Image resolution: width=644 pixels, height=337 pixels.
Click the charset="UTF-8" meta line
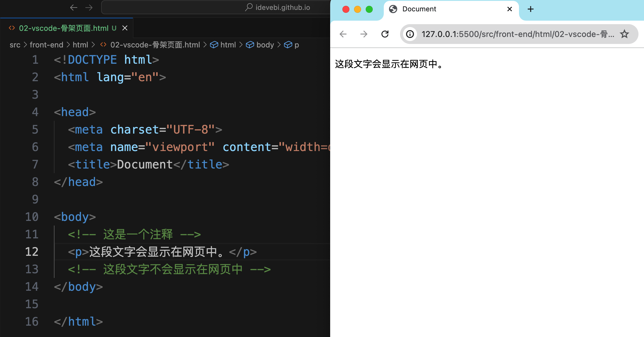point(145,130)
